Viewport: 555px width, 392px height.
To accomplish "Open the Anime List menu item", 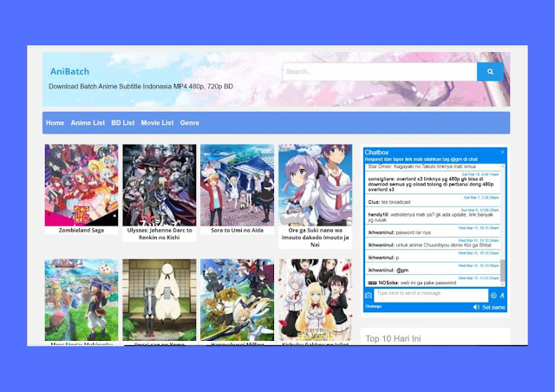I will pos(88,122).
